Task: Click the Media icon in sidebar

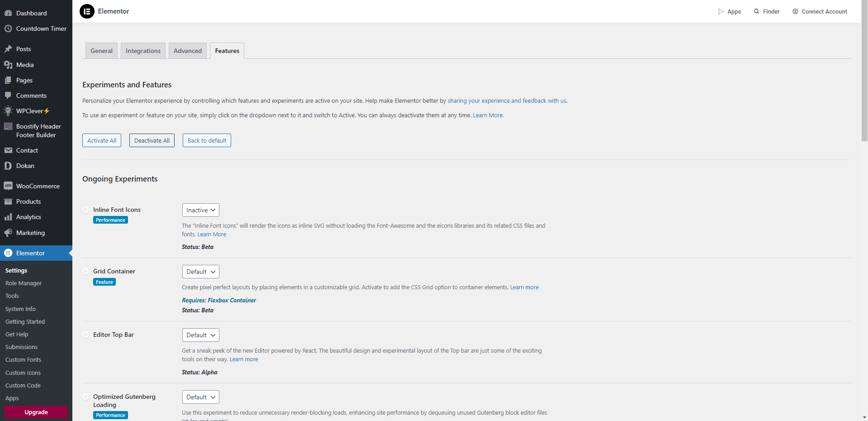Action: (x=8, y=65)
